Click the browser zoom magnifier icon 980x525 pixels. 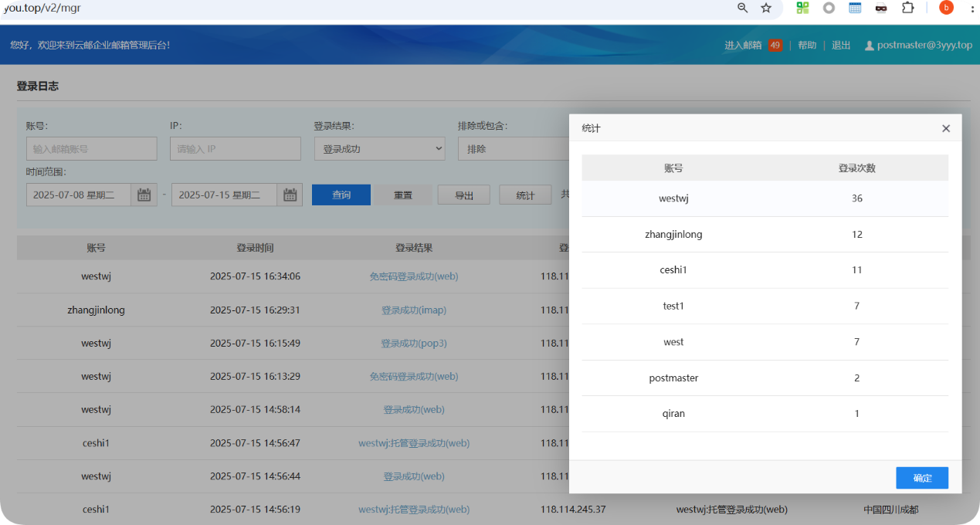742,8
